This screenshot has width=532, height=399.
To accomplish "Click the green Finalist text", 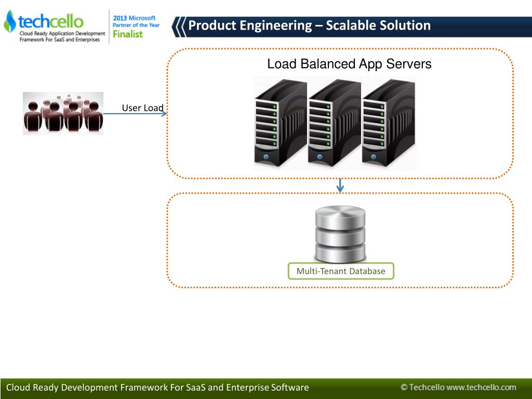I will pos(128,34).
